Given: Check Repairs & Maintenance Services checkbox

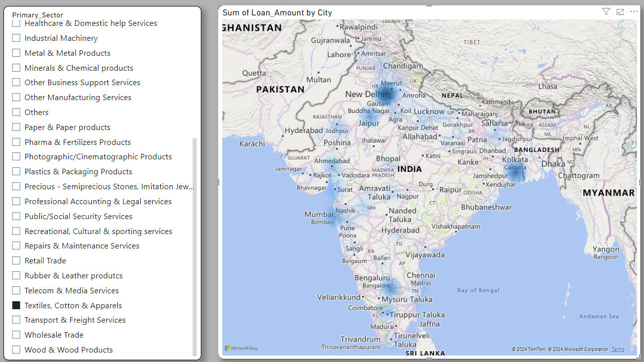Looking at the screenshot, I should click(x=16, y=245).
